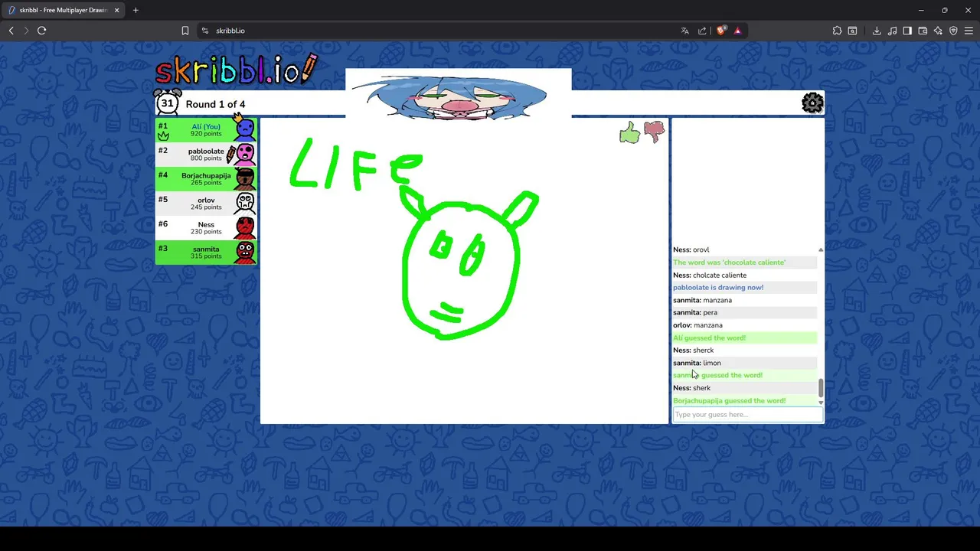Open the skribbl.io settings gear
Image resolution: width=980 pixels, height=551 pixels.
(x=812, y=103)
